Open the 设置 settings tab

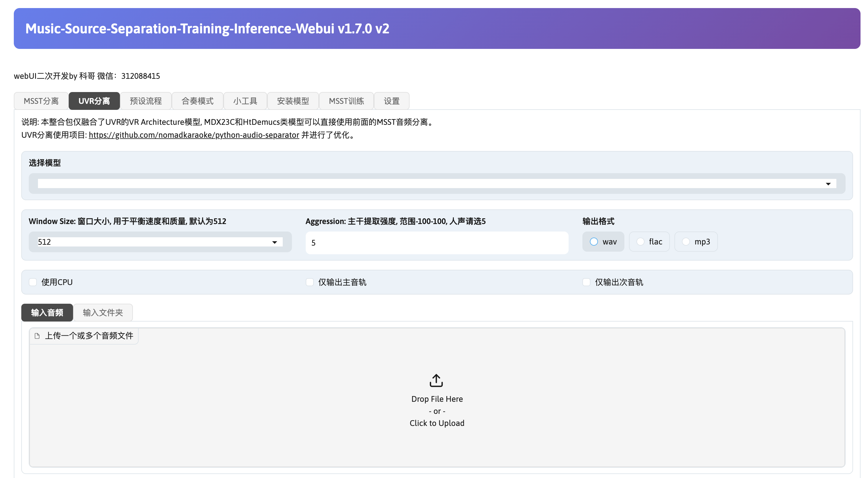391,101
